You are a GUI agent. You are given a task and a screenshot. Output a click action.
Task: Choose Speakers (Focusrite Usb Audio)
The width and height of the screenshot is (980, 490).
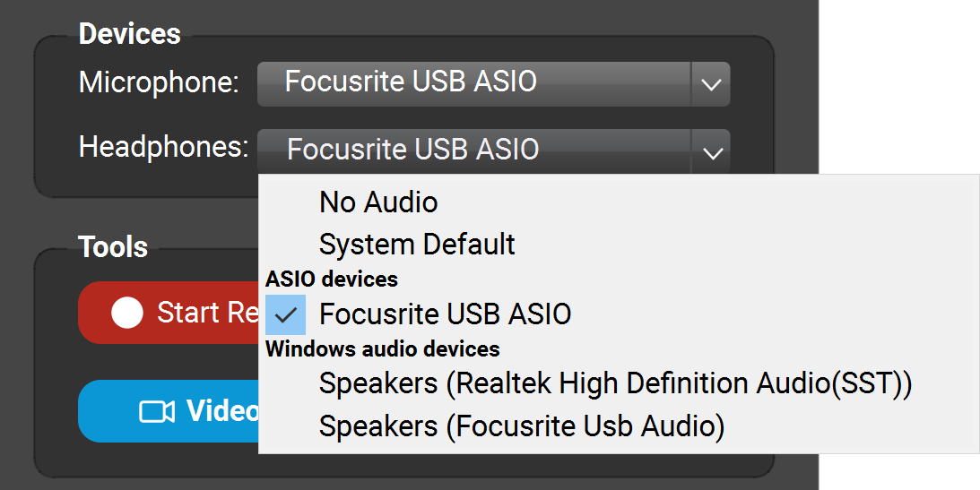click(521, 426)
